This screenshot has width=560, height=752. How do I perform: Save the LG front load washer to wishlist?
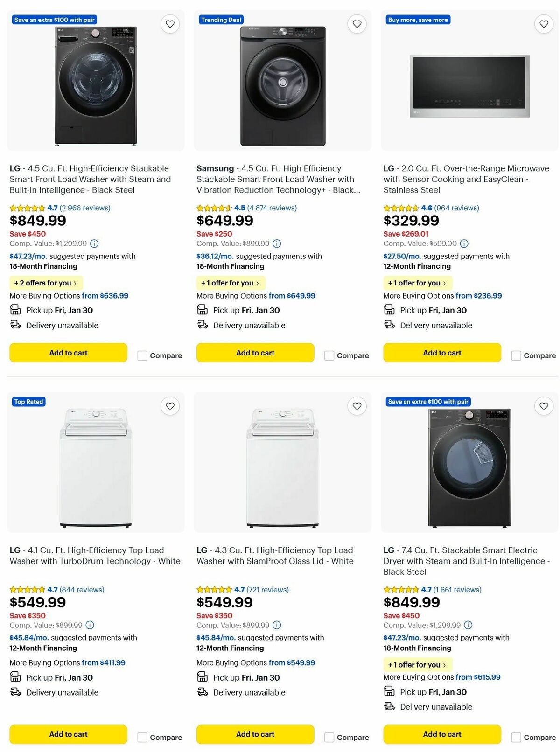click(170, 23)
